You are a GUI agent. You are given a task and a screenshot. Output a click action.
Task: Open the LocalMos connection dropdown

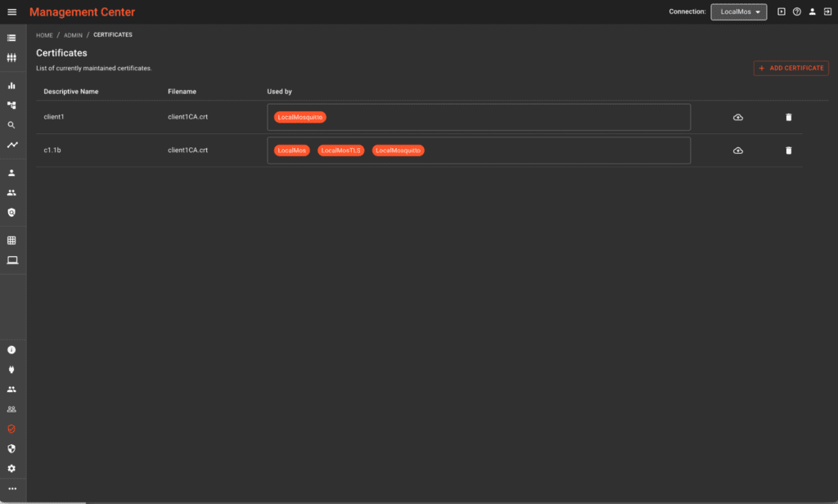(x=739, y=12)
